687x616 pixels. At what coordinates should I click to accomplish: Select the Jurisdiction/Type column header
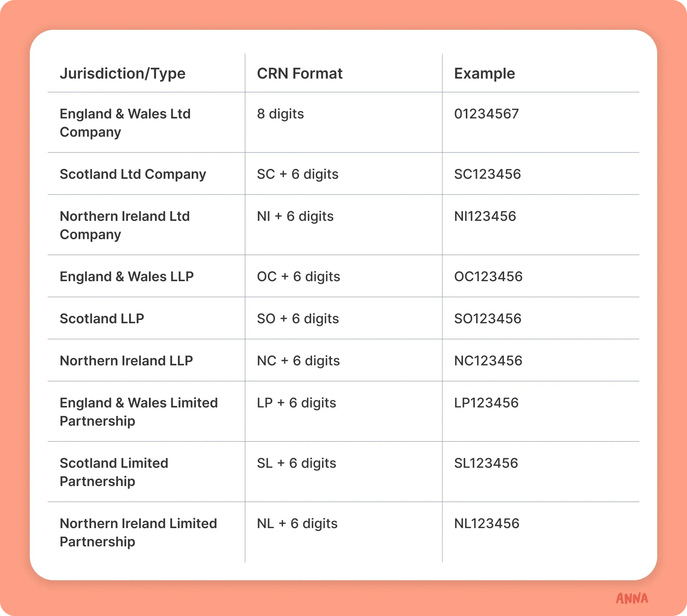click(123, 74)
